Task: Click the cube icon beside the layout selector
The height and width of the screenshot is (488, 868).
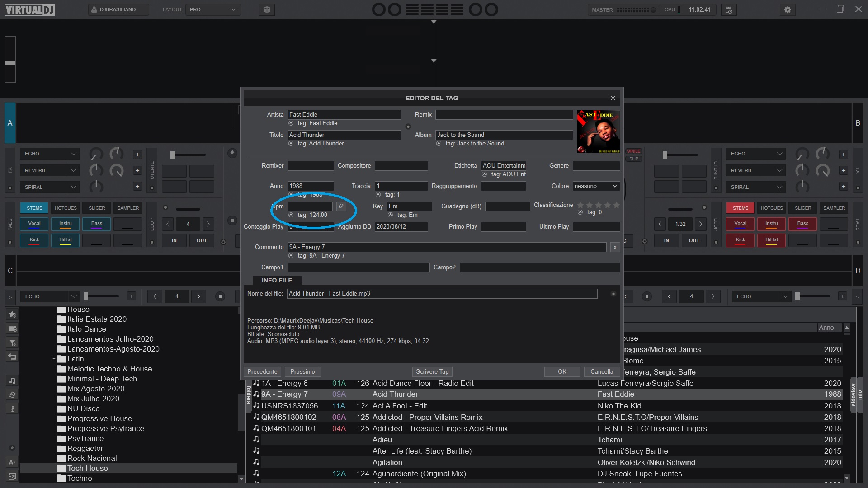Action: click(267, 9)
